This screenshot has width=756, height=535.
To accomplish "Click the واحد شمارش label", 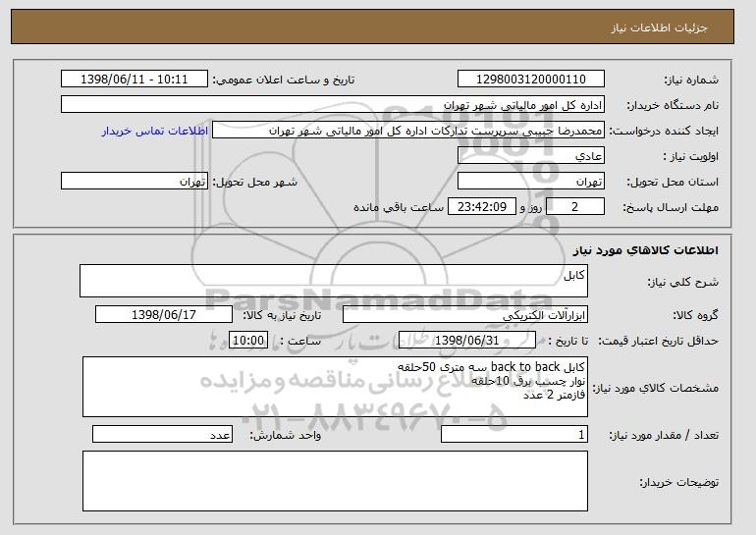I will (285, 435).
